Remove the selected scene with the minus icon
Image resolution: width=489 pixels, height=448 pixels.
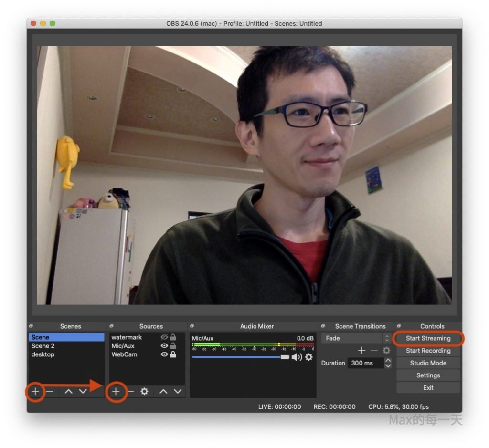[x=50, y=392]
